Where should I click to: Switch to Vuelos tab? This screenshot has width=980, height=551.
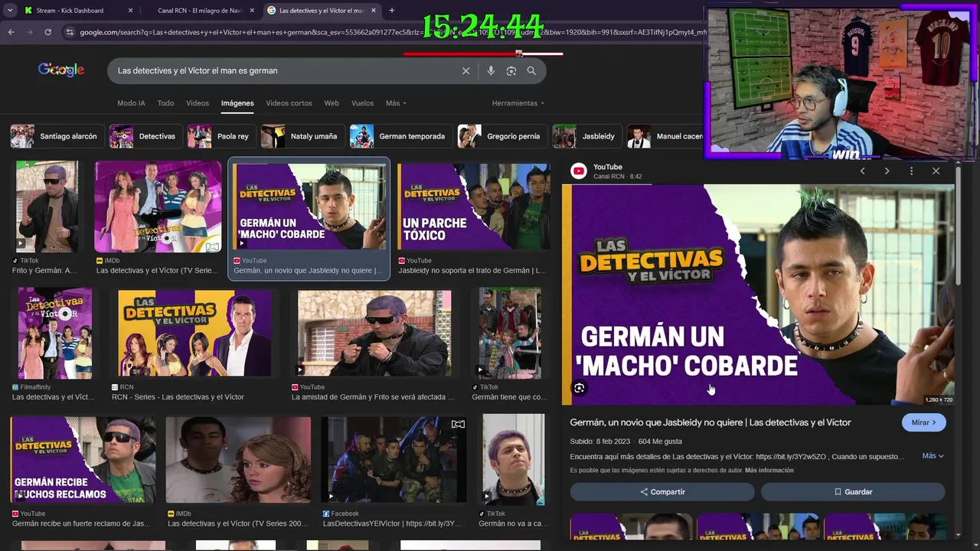coord(362,103)
